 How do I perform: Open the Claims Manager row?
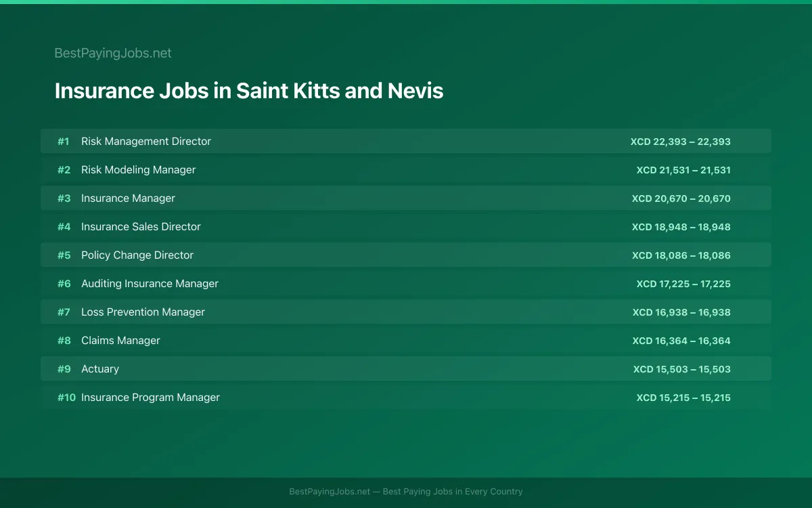tap(406, 340)
